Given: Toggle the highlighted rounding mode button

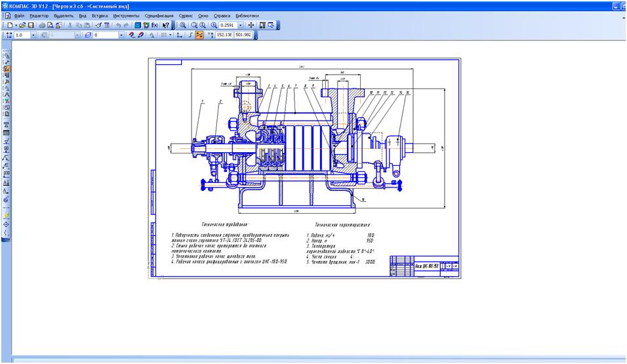Looking at the screenshot, I should [199, 35].
